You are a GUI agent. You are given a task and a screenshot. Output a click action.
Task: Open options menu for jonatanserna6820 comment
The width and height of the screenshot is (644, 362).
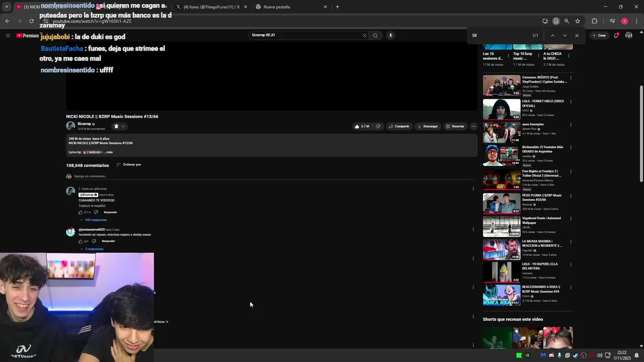(473, 229)
